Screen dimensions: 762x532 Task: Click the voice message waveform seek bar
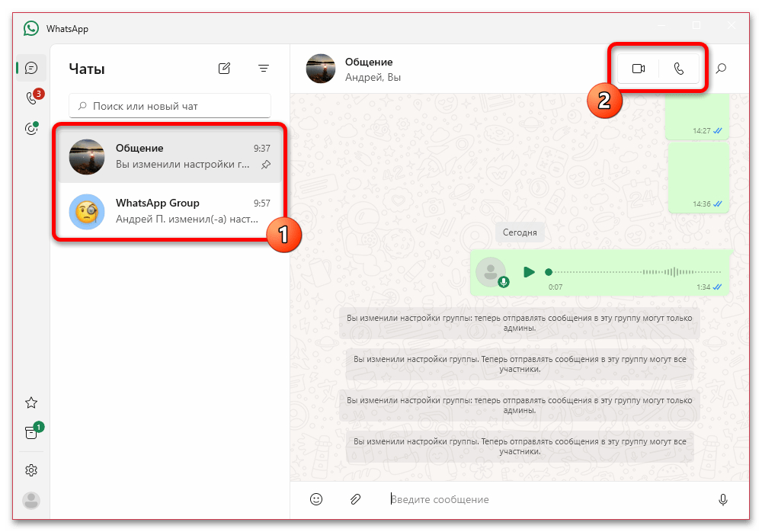tap(635, 272)
